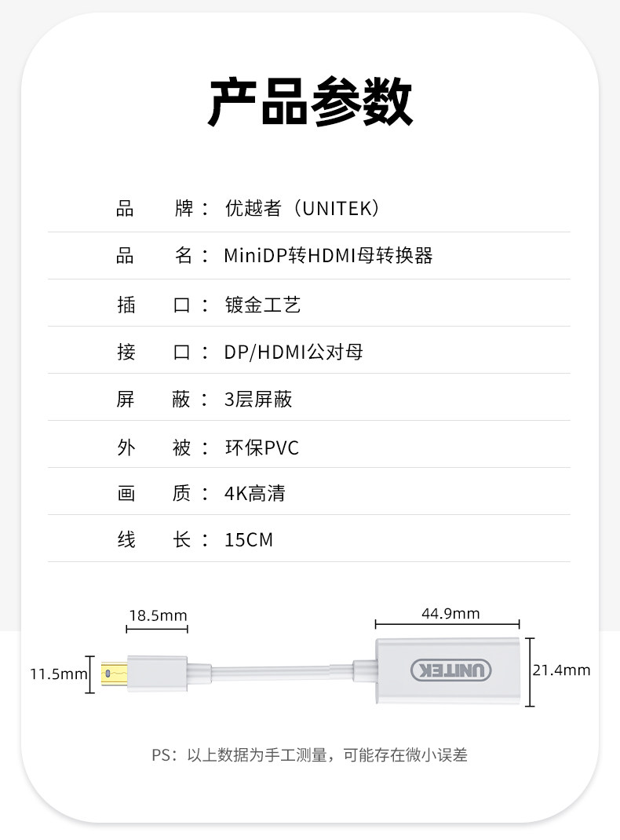Click the PS measurement disclaimer text
Viewport: 620px width, 840px height.
(309, 755)
